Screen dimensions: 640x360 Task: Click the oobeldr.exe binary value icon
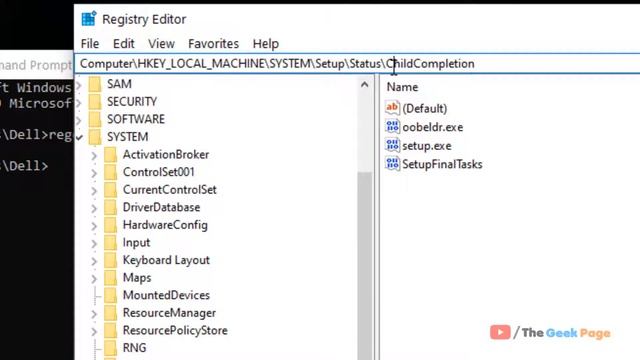click(x=392, y=127)
